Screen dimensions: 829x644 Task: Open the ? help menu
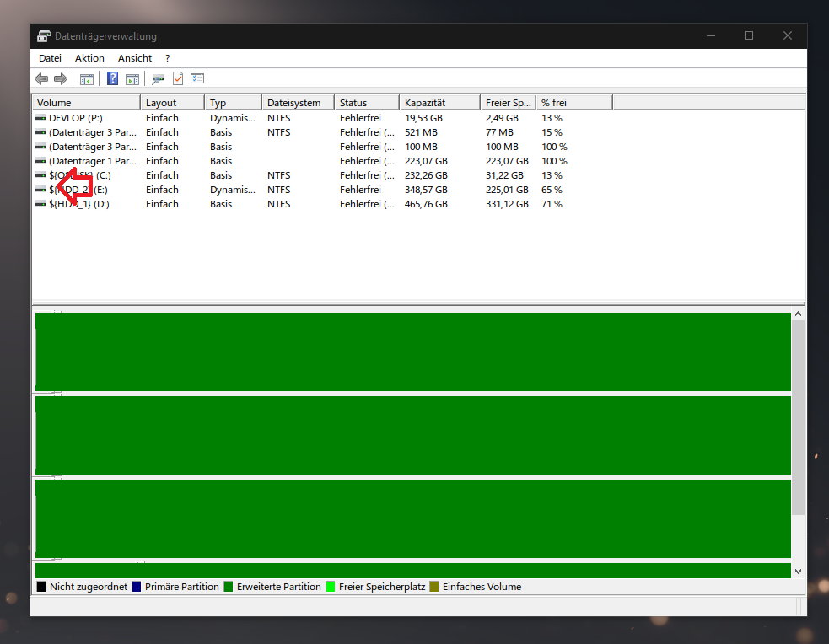(168, 58)
